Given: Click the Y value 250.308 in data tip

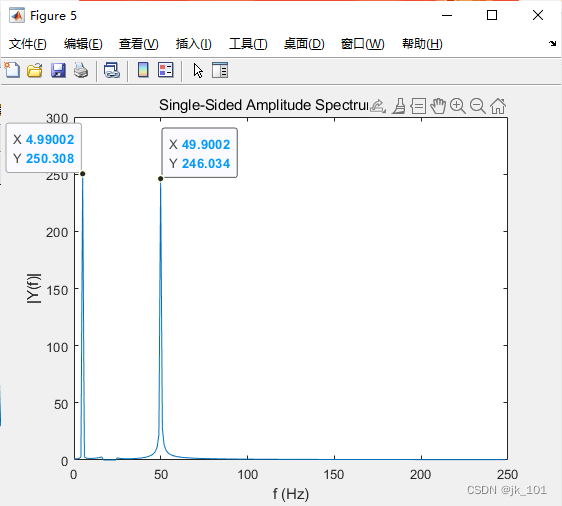Looking at the screenshot, I should tap(50, 158).
